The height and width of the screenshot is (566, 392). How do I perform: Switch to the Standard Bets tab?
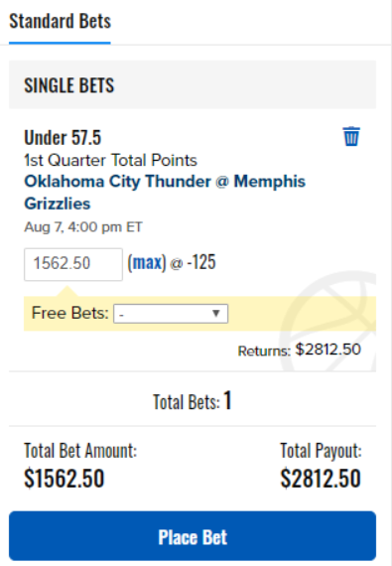(x=60, y=21)
